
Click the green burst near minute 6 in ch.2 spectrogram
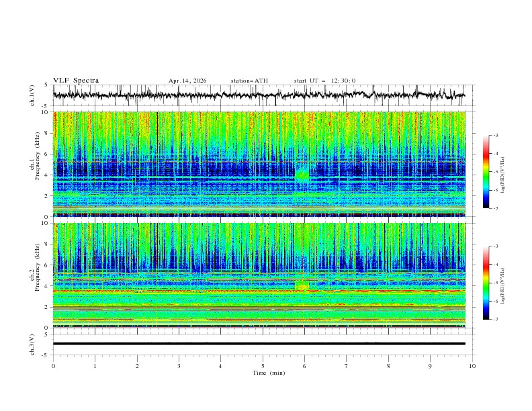302,285
